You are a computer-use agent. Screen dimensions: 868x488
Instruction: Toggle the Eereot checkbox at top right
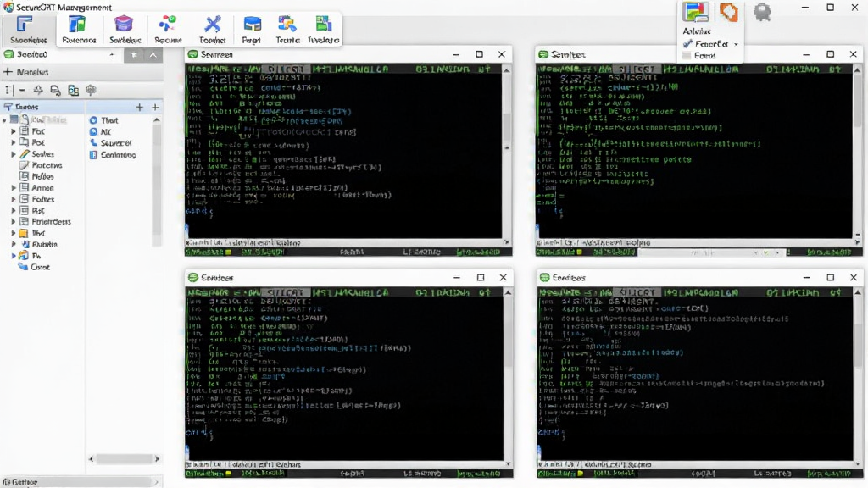[687, 56]
